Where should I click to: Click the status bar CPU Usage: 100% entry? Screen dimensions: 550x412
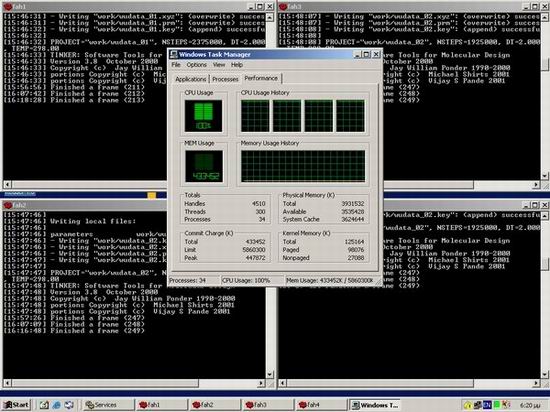(252, 281)
